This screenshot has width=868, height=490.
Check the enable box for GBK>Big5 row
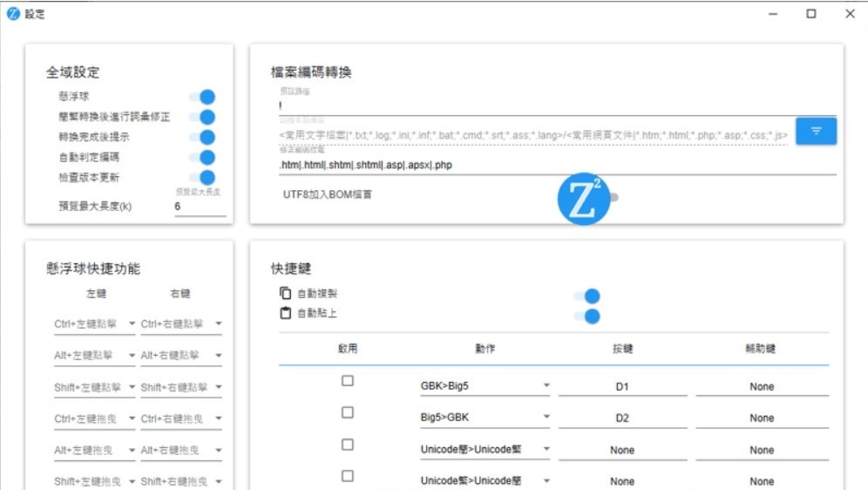point(348,381)
